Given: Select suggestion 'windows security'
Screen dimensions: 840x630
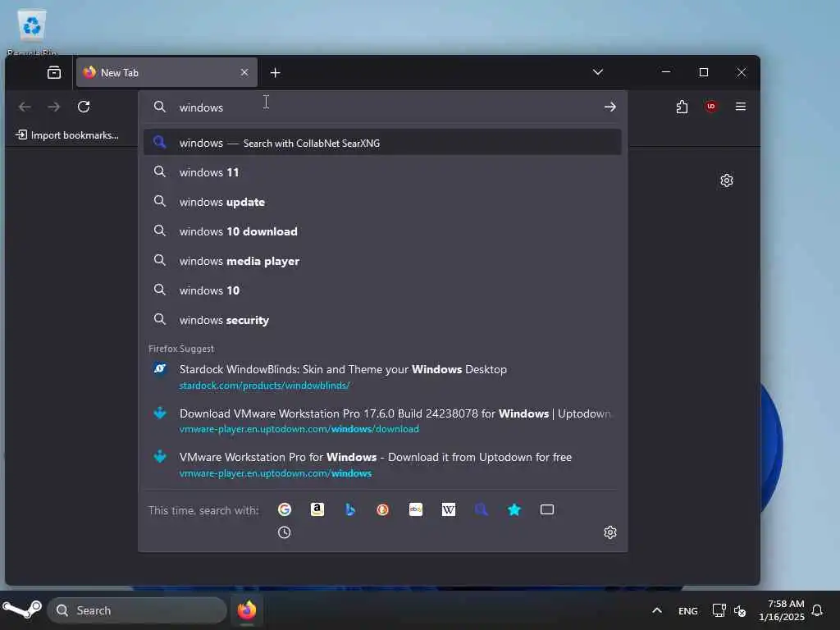Looking at the screenshot, I should tap(382, 320).
